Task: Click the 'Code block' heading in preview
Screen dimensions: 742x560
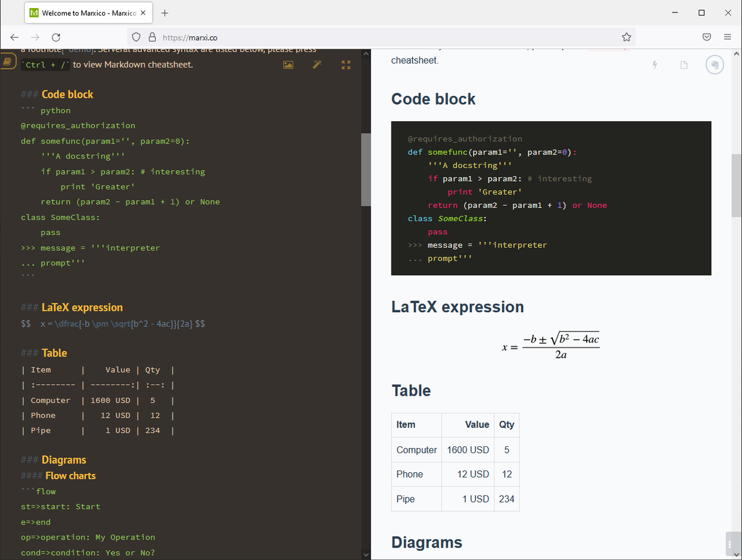Action: pos(433,99)
